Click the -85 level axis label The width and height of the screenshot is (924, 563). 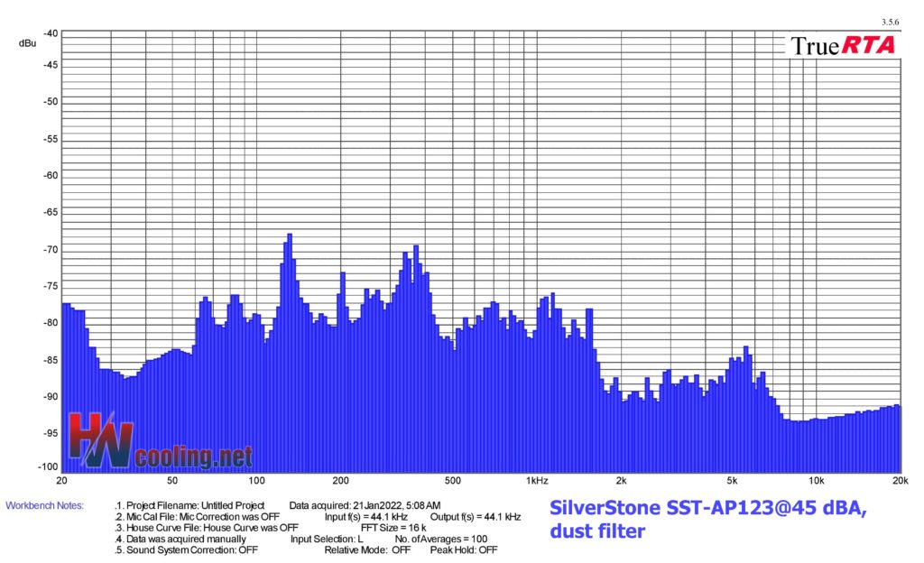51,360
